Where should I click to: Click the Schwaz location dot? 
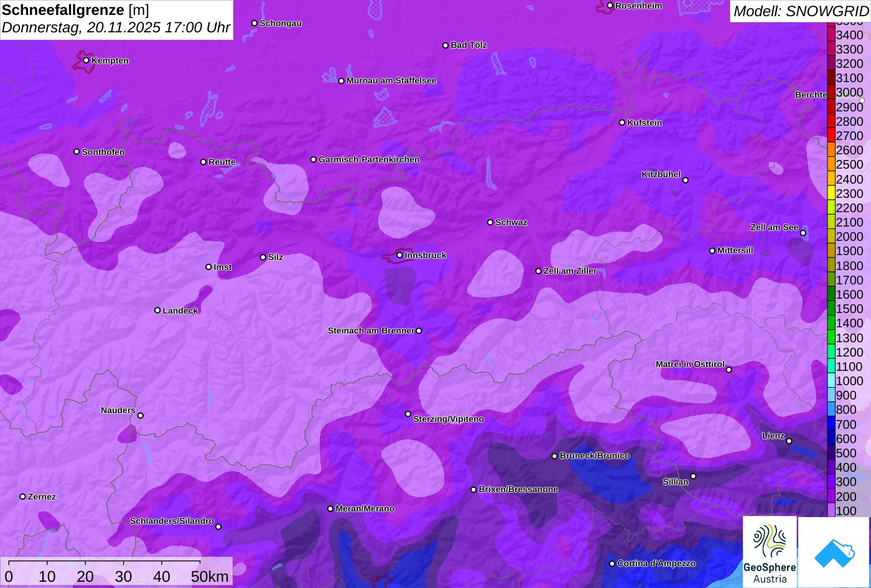pos(490,222)
